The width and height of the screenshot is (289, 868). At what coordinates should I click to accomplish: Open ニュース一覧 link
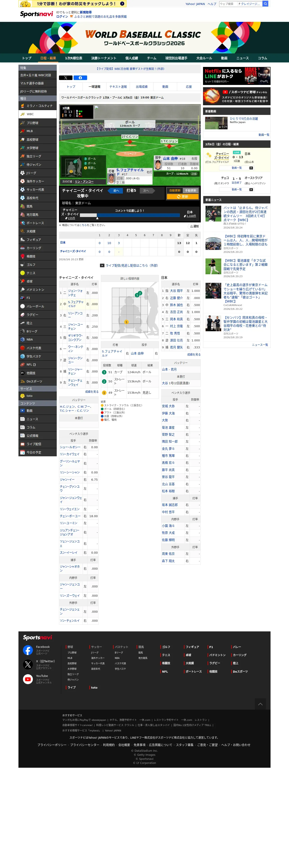260,345
